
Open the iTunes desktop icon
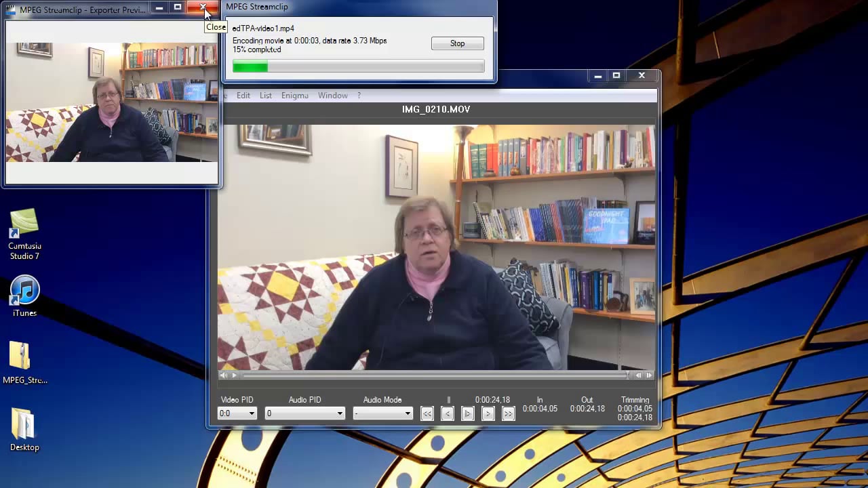pos(24,296)
